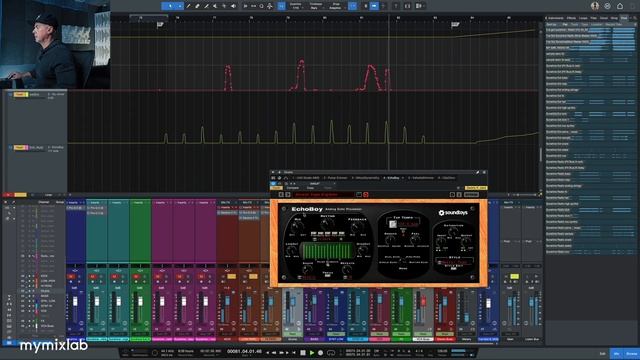
Task: Pin the plugin window with the pin icon
Action: 477,173
